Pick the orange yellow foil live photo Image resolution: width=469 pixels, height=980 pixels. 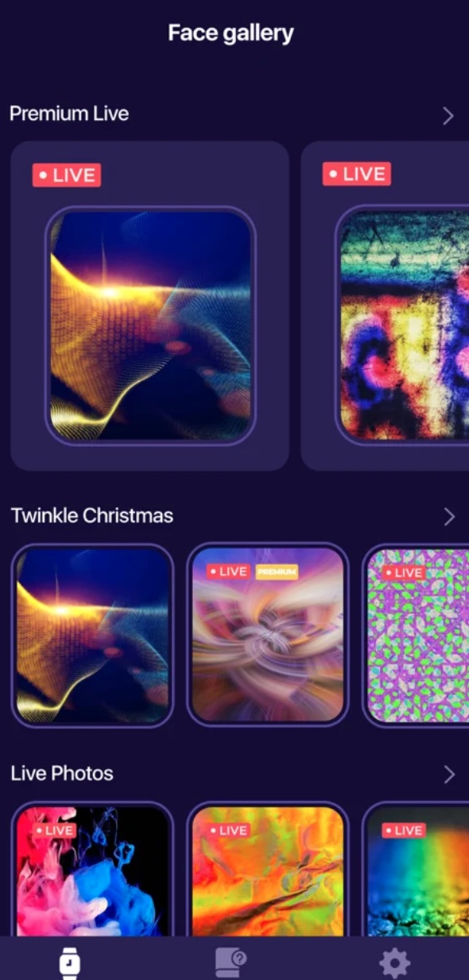(x=268, y=869)
